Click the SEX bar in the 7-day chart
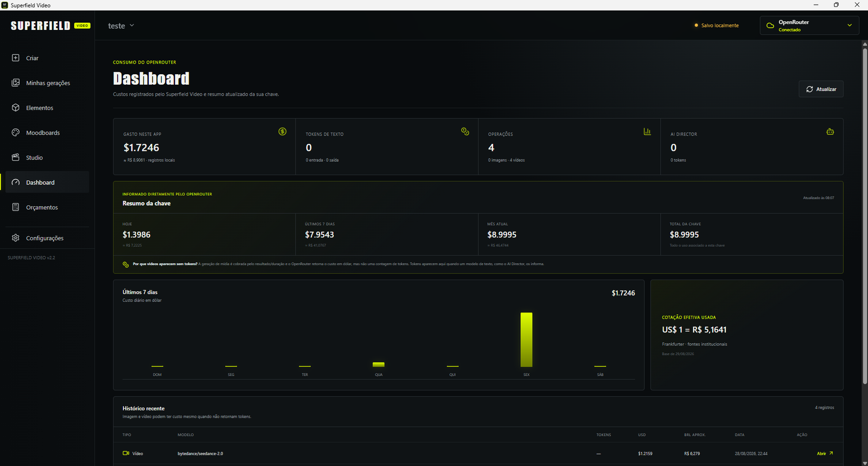The height and width of the screenshot is (466, 868). pos(526,340)
